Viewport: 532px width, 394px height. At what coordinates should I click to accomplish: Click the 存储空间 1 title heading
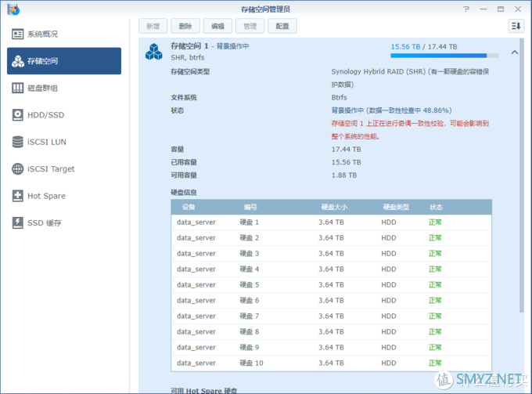[x=189, y=46]
